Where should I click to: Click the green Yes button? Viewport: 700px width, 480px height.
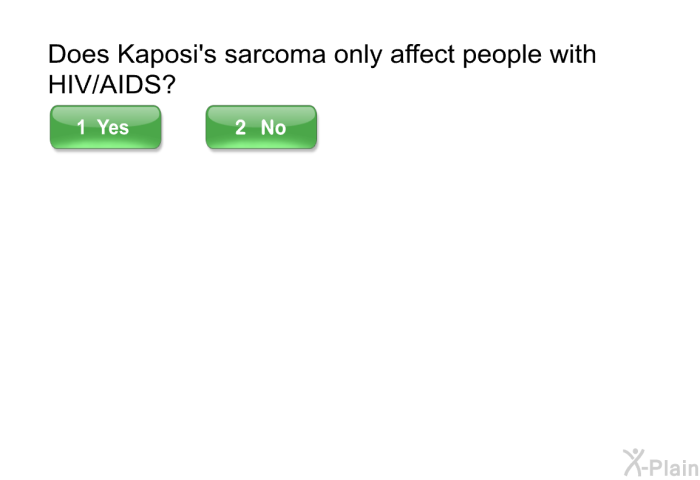click(105, 128)
